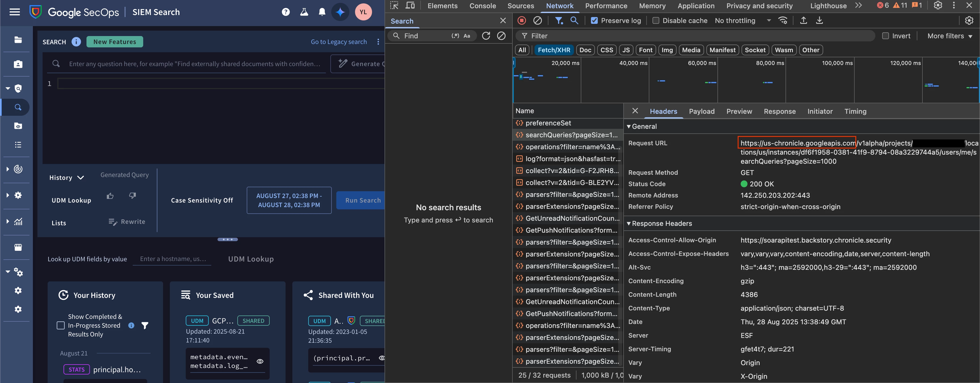Toggle Preserve log checkbox
The image size is (980, 383).
click(594, 20)
